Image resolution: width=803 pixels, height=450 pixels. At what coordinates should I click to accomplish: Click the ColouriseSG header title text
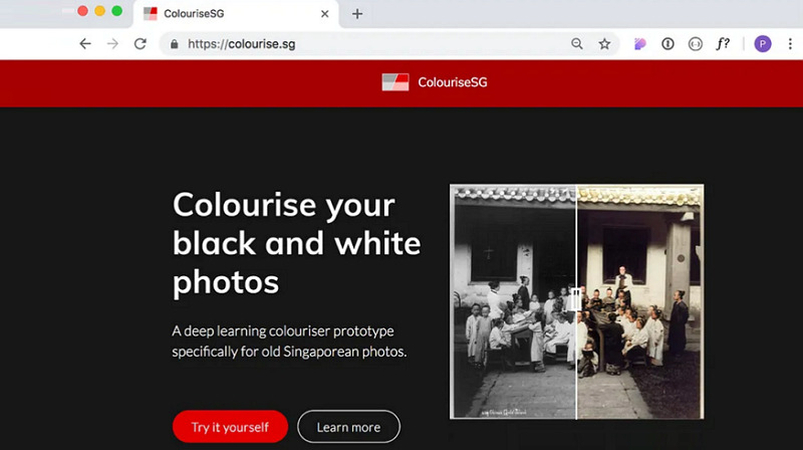point(452,82)
